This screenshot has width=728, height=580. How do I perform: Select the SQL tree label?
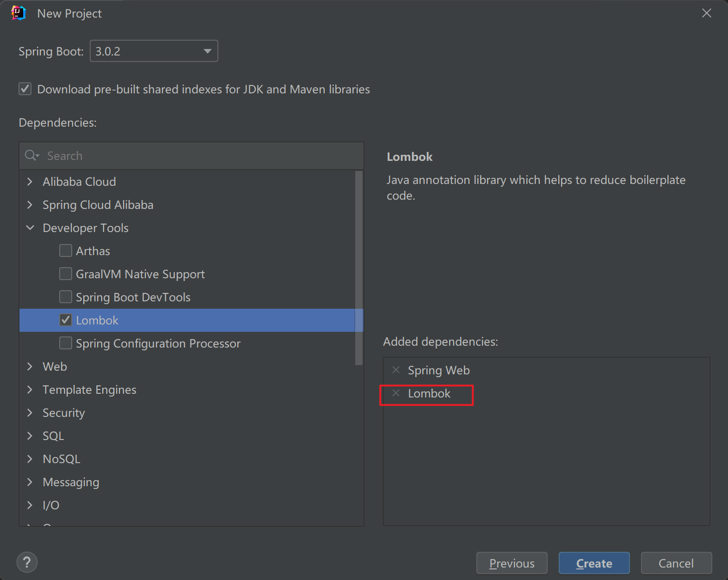(x=53, y=436)
